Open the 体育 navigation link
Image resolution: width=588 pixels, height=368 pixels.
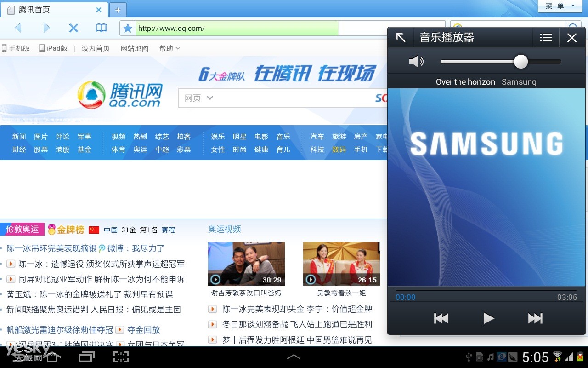[x=118, y=149]
